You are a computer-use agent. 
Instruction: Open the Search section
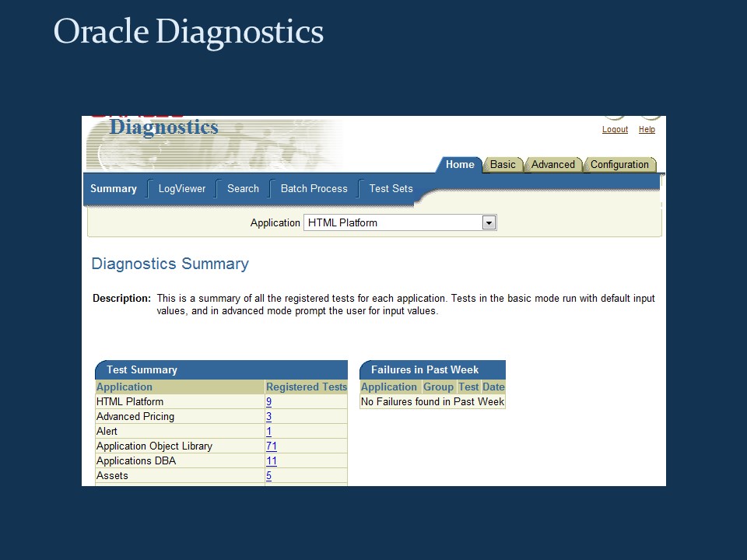click(x=243, y=188)
